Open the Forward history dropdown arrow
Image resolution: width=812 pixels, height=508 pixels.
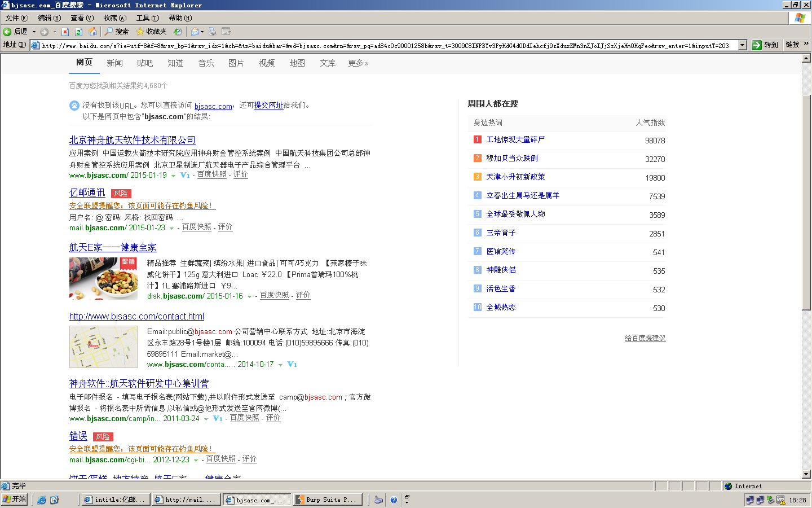click(x=55, y=32)
